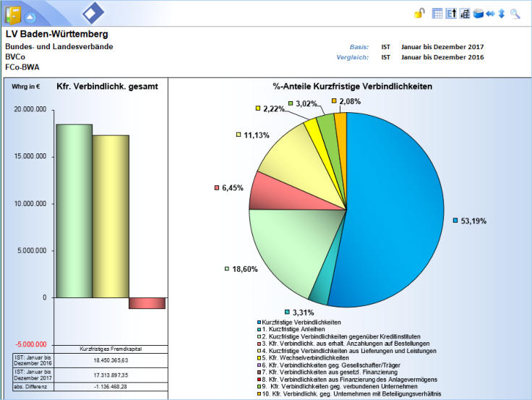Click the green 2016 bar in chart

[x=74, y=210]
